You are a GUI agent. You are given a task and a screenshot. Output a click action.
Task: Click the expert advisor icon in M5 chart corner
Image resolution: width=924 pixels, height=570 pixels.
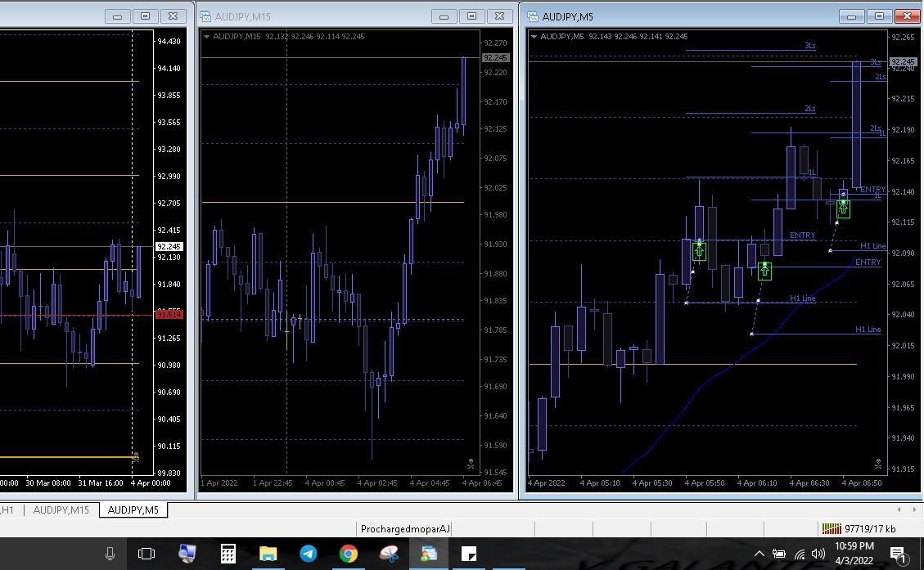click(x=878, y=465)
